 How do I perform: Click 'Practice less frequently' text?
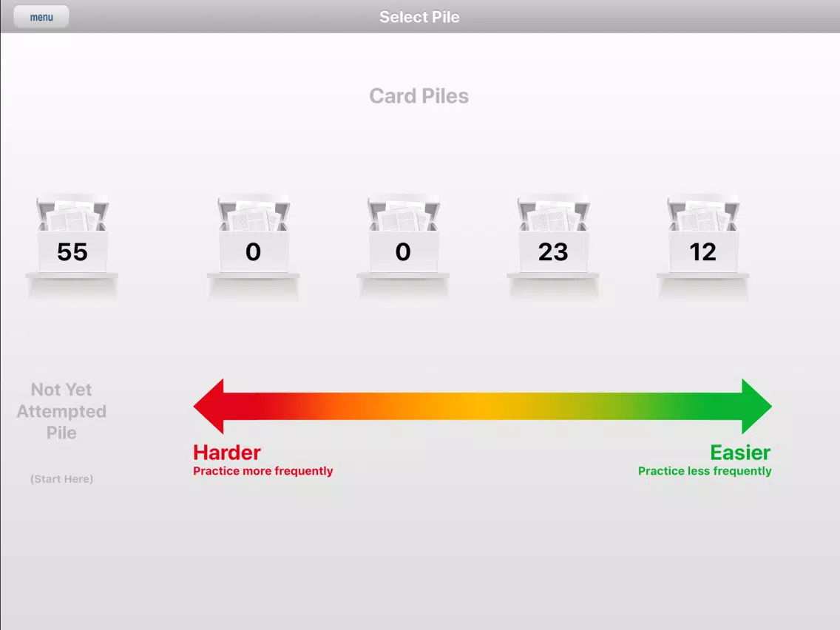click(705, 471)
